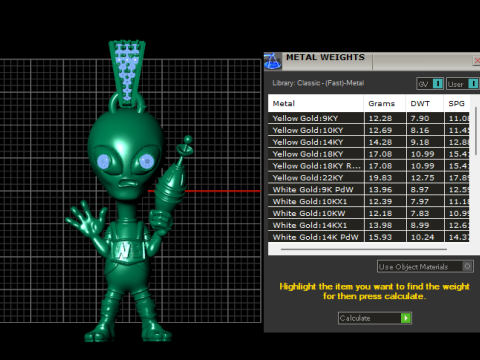Click the 15.93 grams value

point(380,237)
